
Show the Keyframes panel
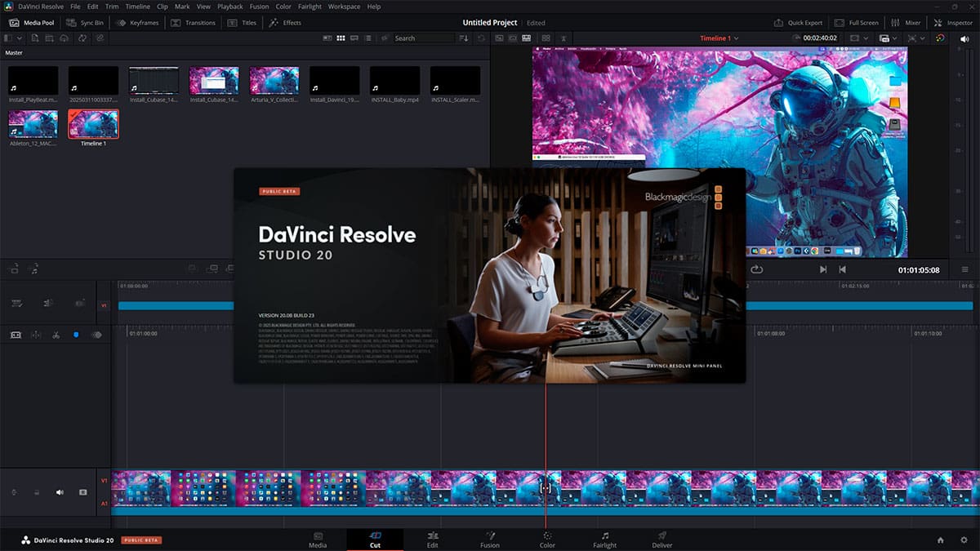(x=139, y=23)
